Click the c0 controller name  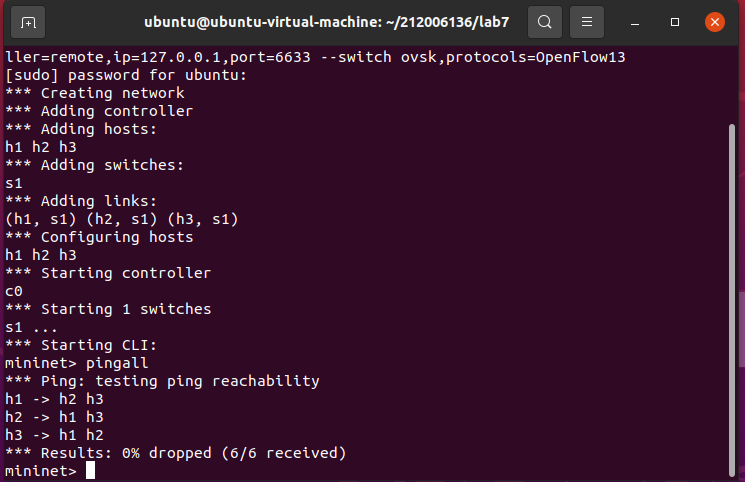(x=14, y=291)
